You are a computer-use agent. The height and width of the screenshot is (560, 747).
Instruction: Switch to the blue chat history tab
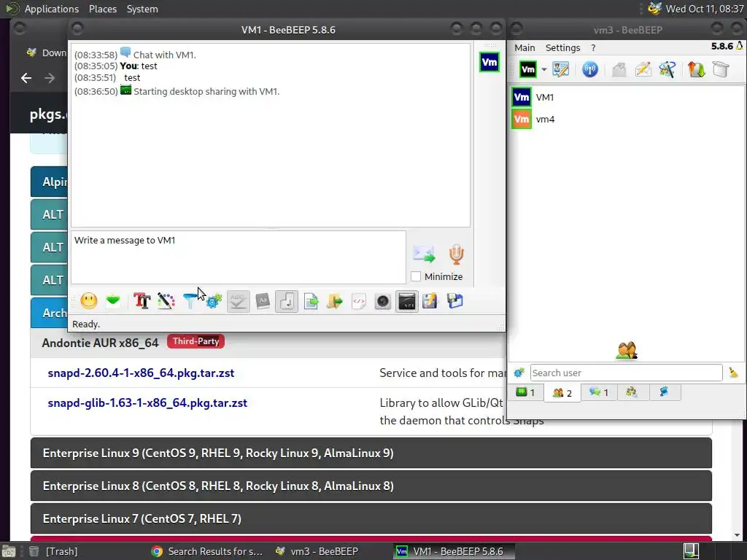click(664, 392)
